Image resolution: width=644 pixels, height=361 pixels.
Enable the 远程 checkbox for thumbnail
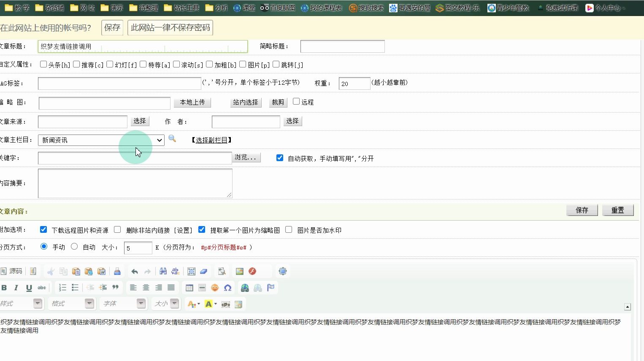tap(296, 101)
